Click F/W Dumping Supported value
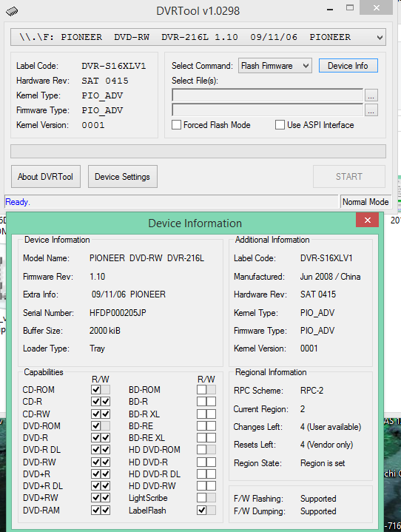The image size is (401, 532). click(x=318, y=511)
